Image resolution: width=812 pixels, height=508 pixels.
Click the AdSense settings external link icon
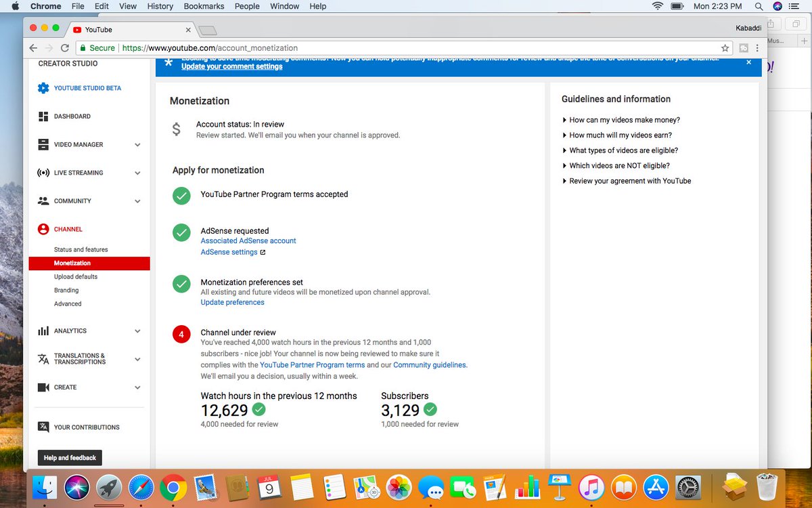click(263, 253)
